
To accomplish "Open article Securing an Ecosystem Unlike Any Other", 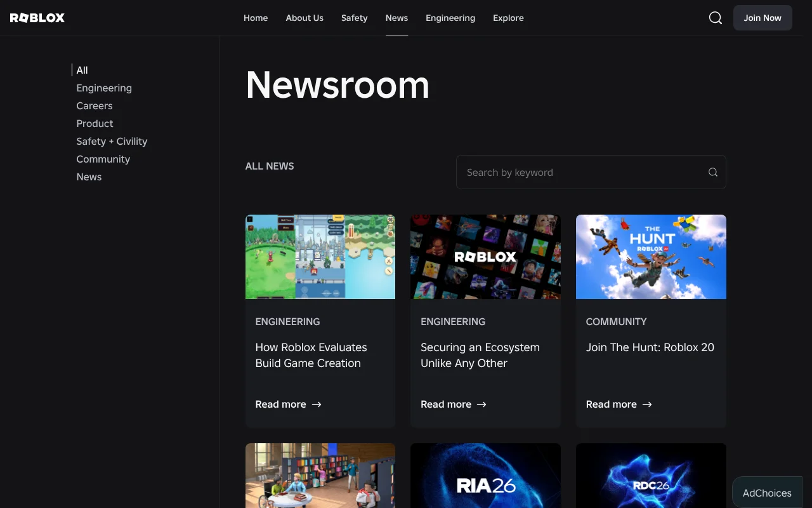I will (x=480, y=356).
